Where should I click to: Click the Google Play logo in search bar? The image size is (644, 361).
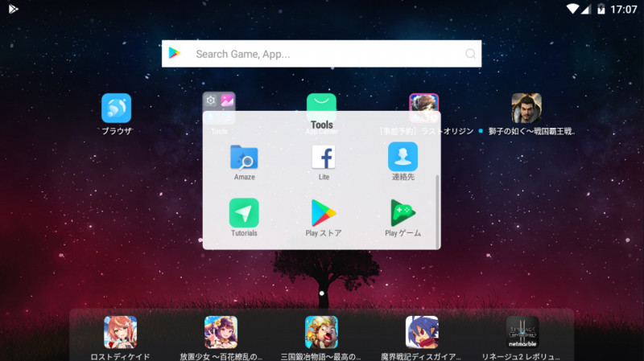(175, 53)
